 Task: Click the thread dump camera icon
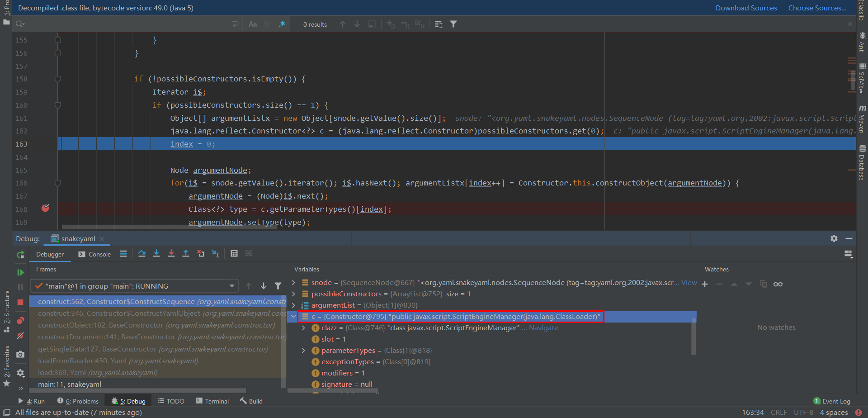point(20,354)
